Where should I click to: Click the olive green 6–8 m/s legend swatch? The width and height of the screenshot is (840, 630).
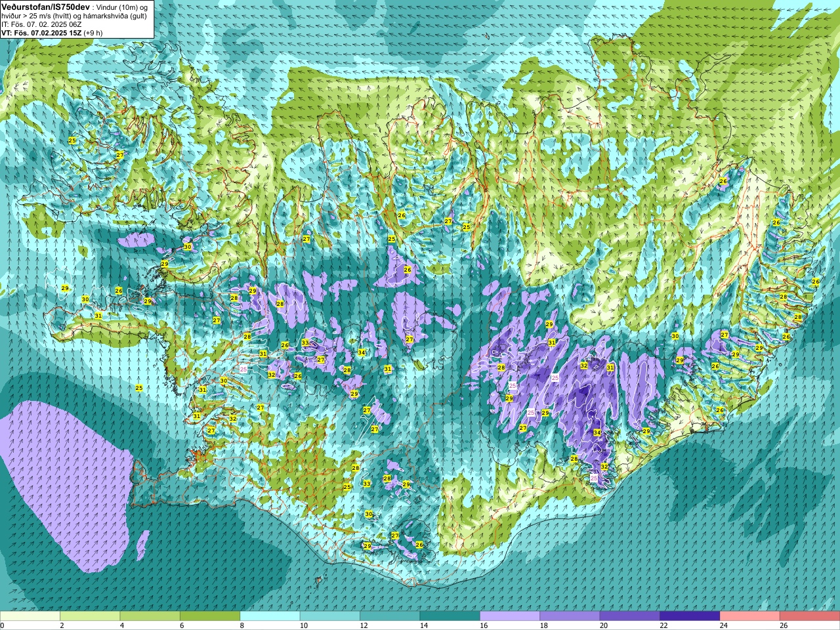click(210, 616)
